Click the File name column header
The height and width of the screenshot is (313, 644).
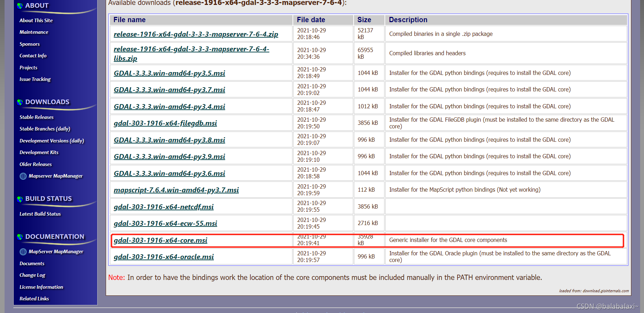(201, 20)
